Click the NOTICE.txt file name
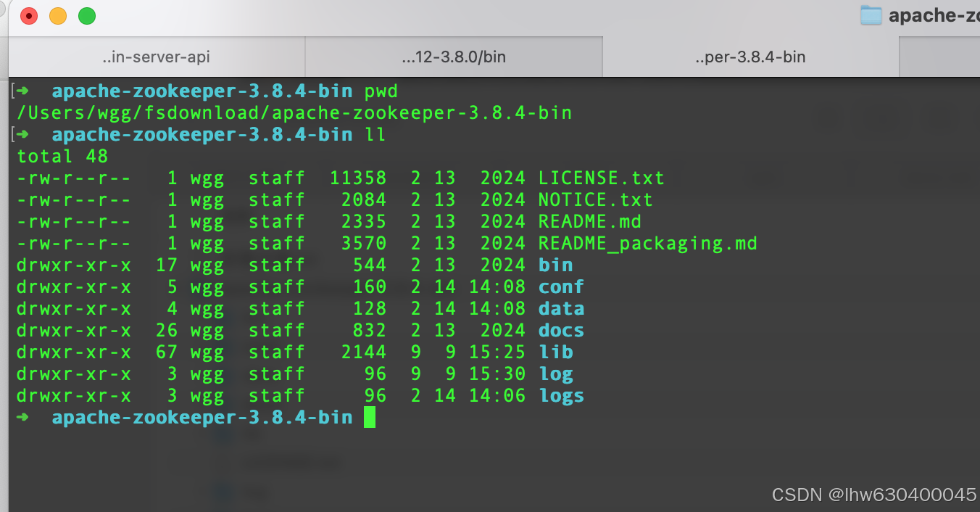 (x=595, y=200)
